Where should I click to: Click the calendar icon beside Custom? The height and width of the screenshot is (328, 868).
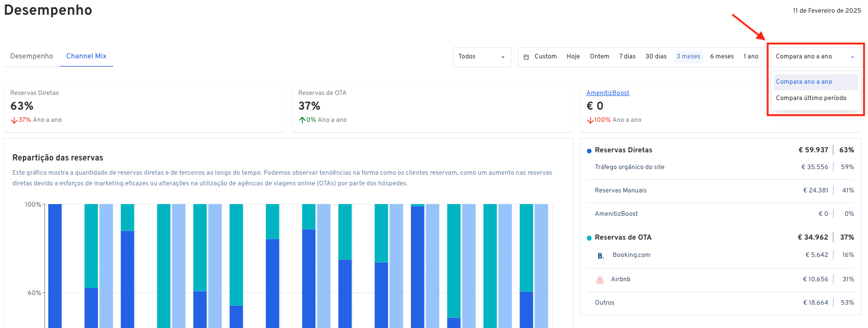click(526, 57)
